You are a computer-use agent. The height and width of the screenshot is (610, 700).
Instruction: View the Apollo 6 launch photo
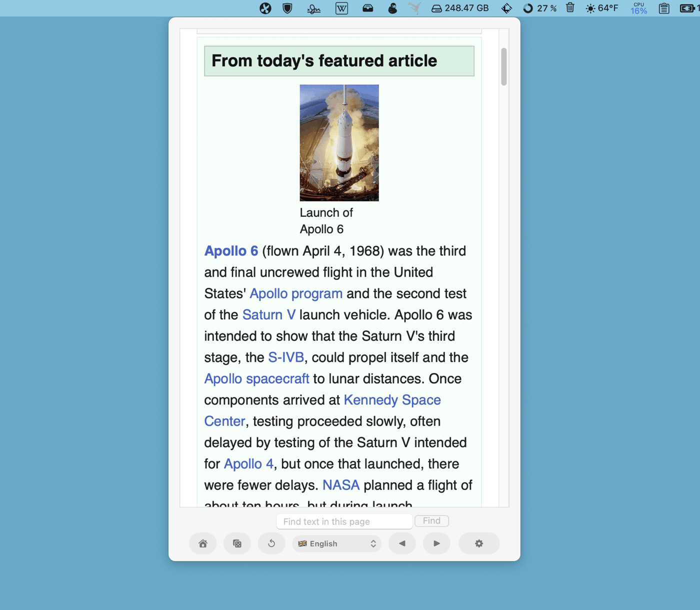[339, 142]
